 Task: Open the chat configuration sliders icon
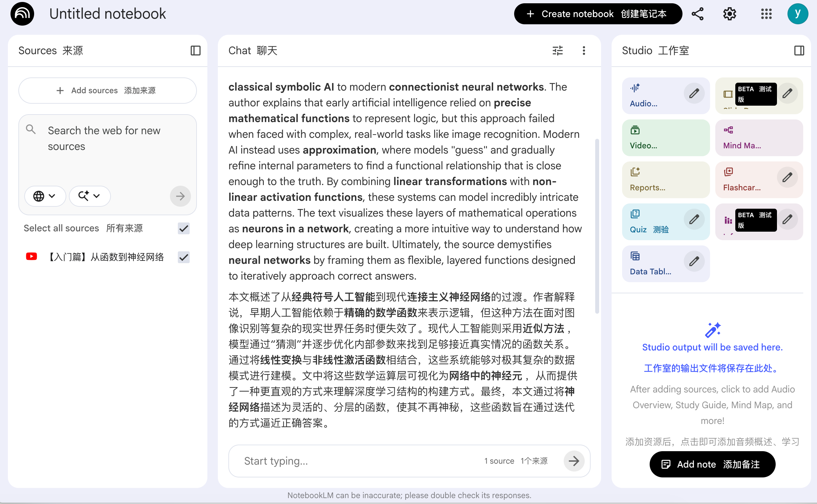[x=557, y=51]
